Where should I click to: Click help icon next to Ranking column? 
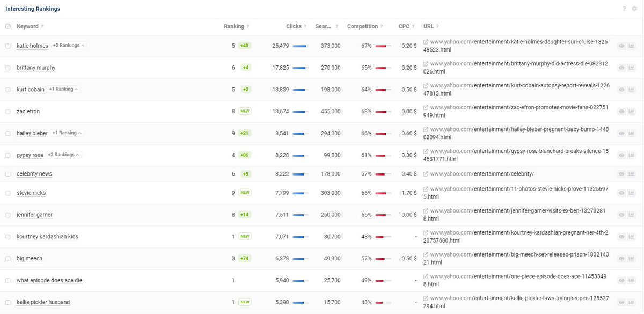pyautogui.click(x=248, y=26)
